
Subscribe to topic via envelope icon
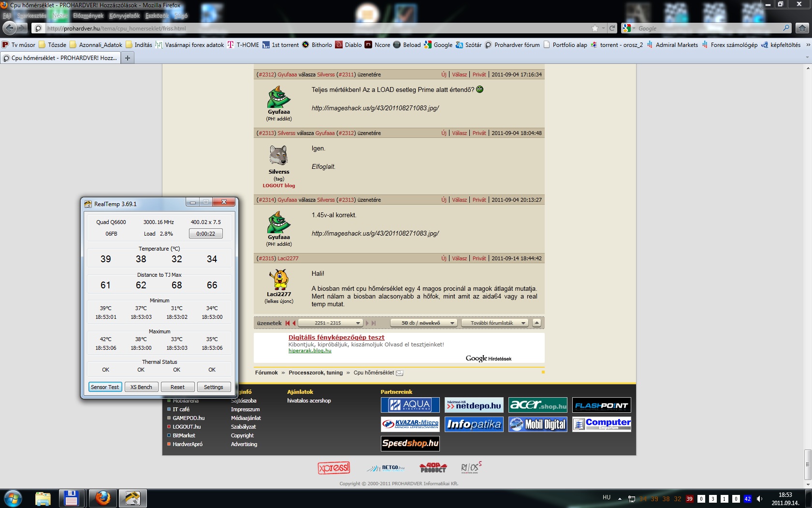(400, 373)
